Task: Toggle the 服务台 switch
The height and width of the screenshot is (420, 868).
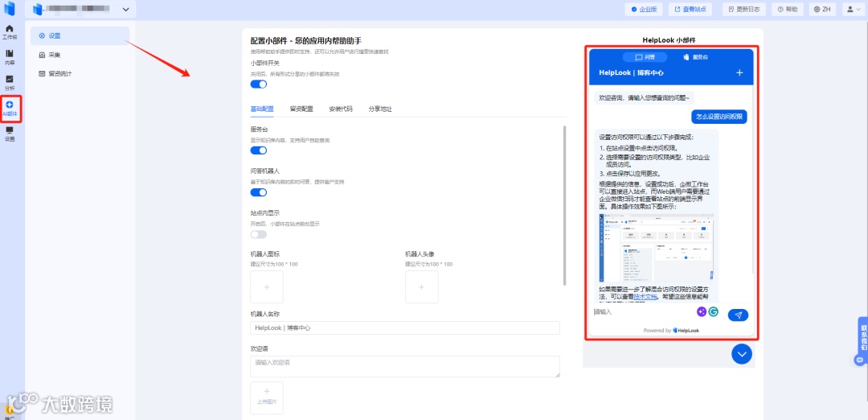Action: click(x=259, y=150)
